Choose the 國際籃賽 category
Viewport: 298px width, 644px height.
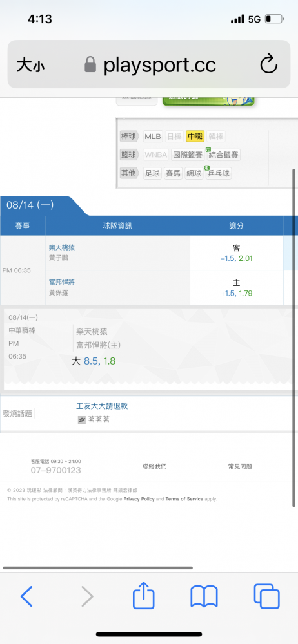point(188,155)
